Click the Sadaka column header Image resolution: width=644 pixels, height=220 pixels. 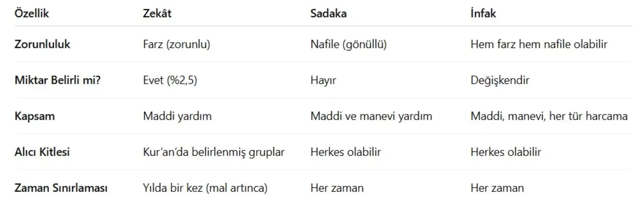328,14
